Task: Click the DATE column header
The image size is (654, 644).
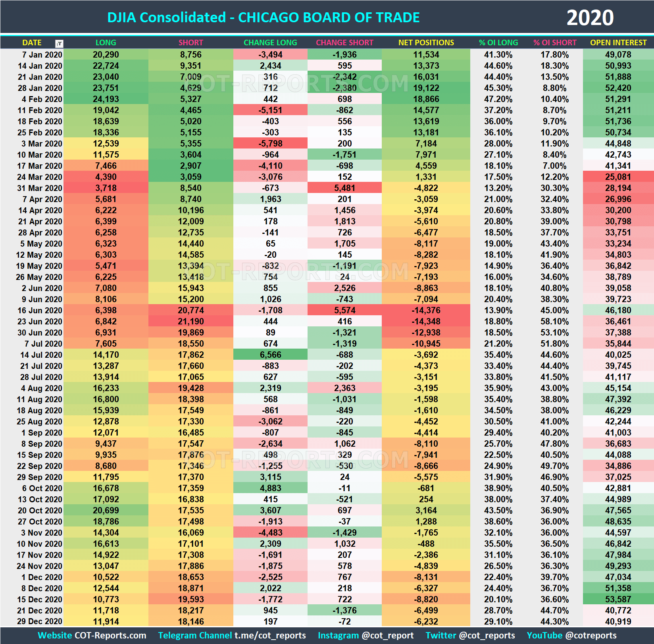Action: [32, 42]
